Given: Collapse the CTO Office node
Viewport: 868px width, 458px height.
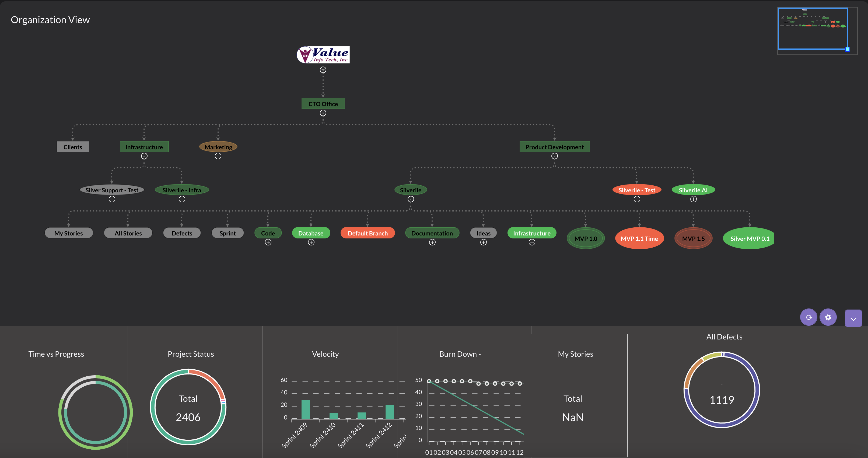Looking at the screenshot, I should (323, 113).
